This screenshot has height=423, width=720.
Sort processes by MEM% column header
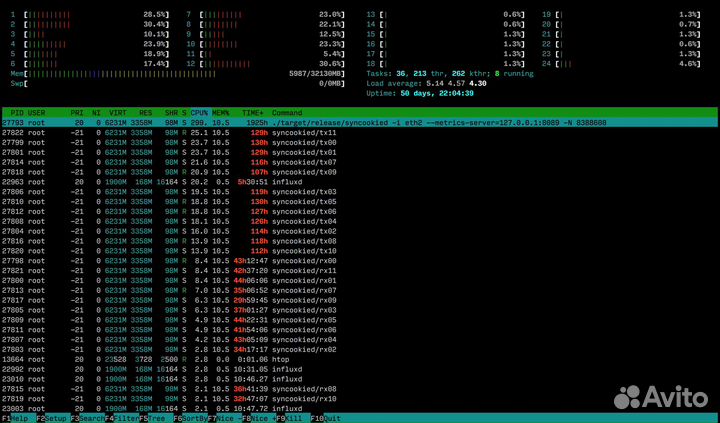point(221,112)
